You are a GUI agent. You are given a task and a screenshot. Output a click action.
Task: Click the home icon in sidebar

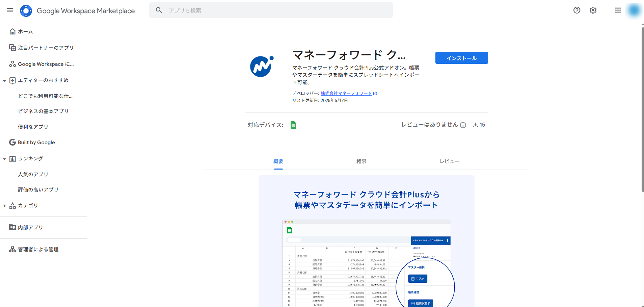tap(12, 31)
